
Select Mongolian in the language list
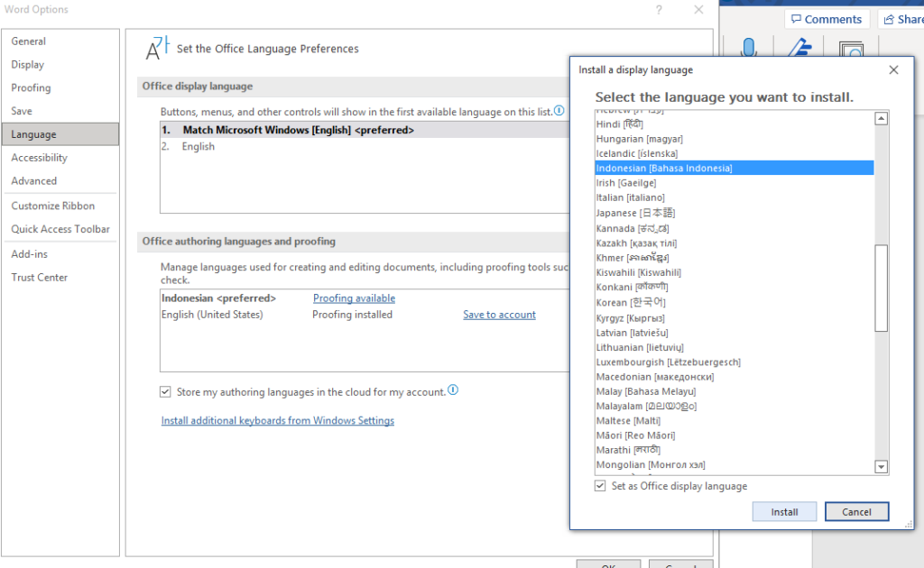point(735,465)
